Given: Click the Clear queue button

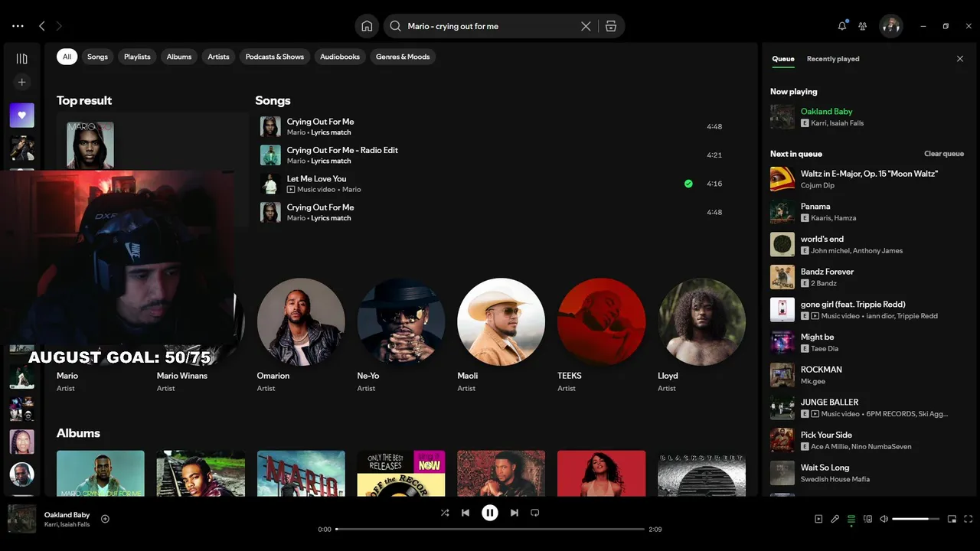Looking at the screenshot, I should click(944, 154).
